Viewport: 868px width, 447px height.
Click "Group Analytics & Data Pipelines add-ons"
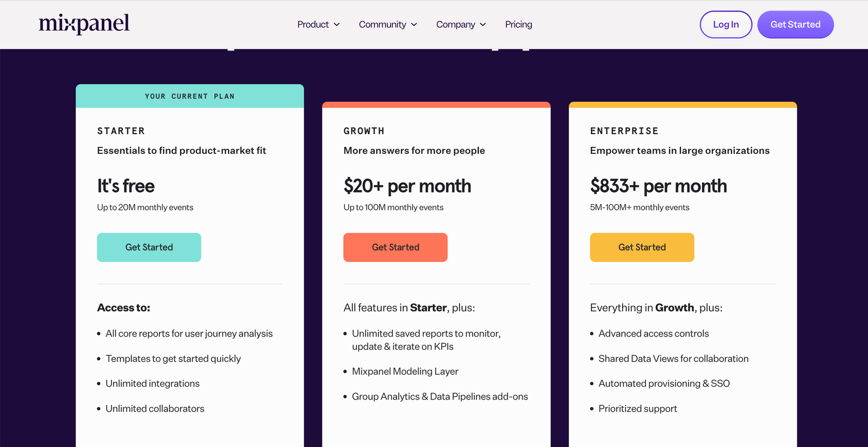pyautogui.click(x=440, y=396)
